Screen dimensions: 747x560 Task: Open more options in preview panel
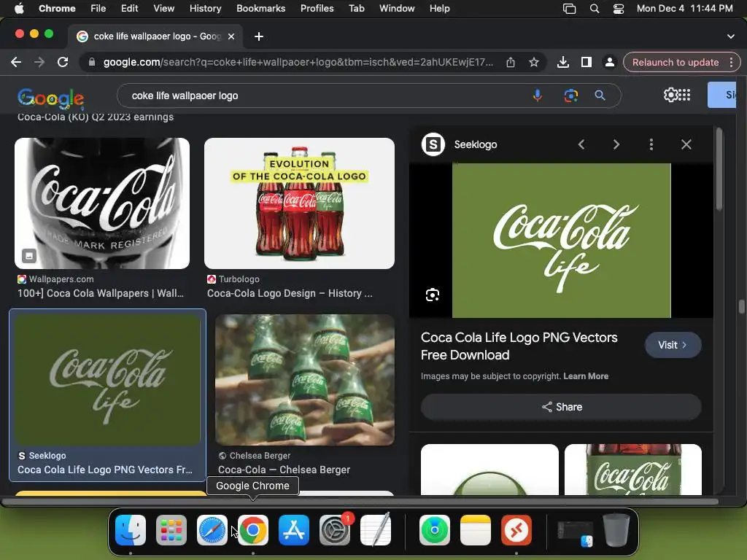click(651, 144)
